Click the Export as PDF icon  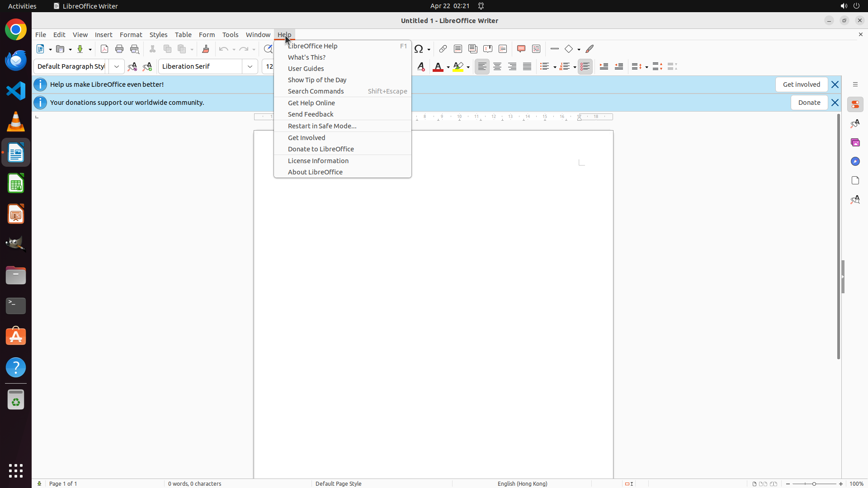(104, 49)
